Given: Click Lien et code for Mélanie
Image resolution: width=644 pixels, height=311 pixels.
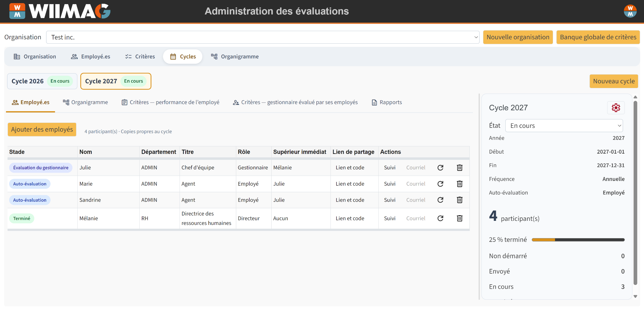Looking at the screenshot, I should (350, 218).
